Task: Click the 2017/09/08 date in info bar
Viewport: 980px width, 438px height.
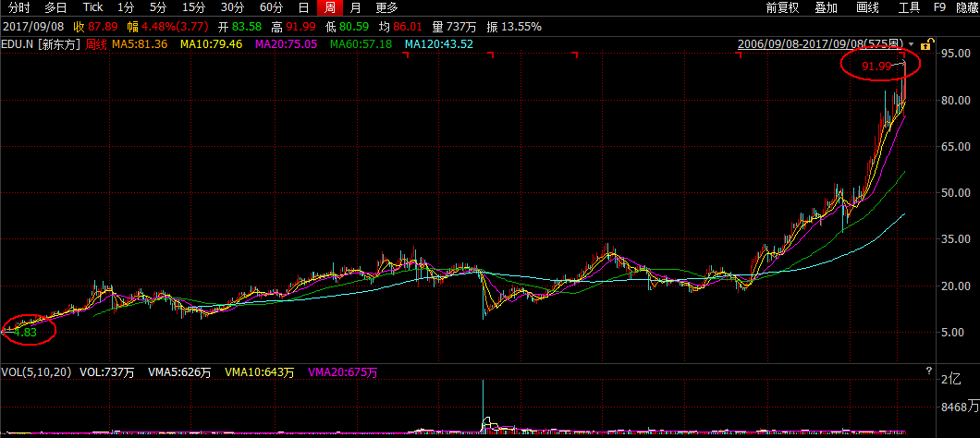Action: click(x=34, y=27)
